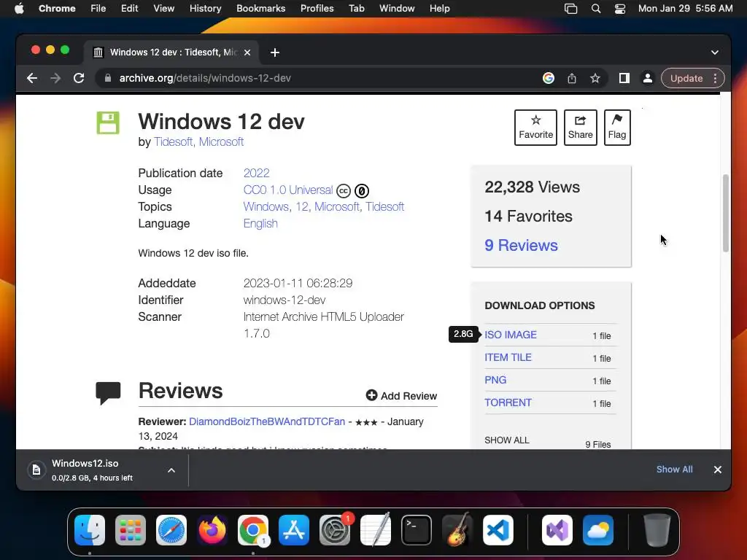Screen dimensions: 747x560
Task: Click the Spotlight search icon in menu bar
Action: [595, 9]
